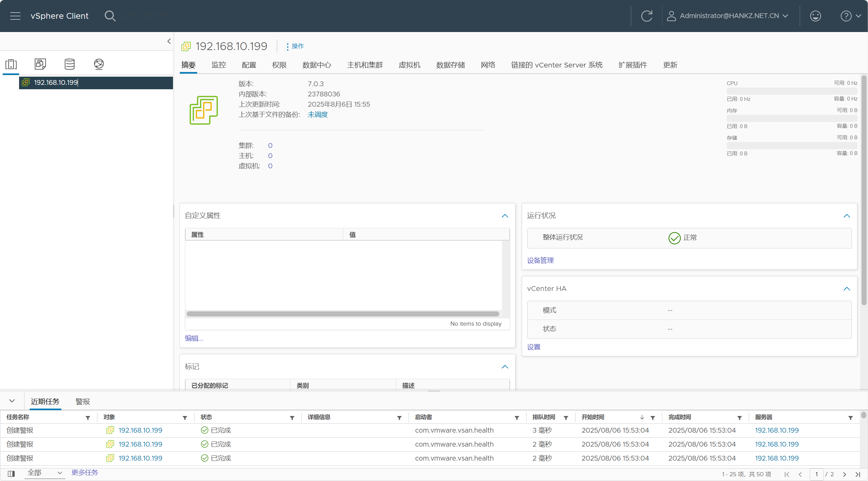Click the summary page vertical scrollbar
Image resolution: width=868 pixels, height=481 pixels.
(864, 190)
